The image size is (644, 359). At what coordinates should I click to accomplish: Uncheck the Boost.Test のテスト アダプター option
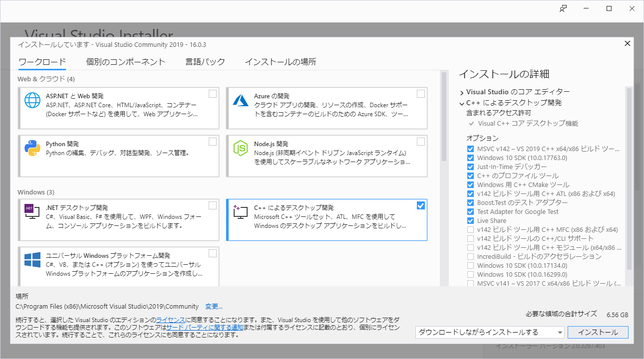[x=470, y=202]
